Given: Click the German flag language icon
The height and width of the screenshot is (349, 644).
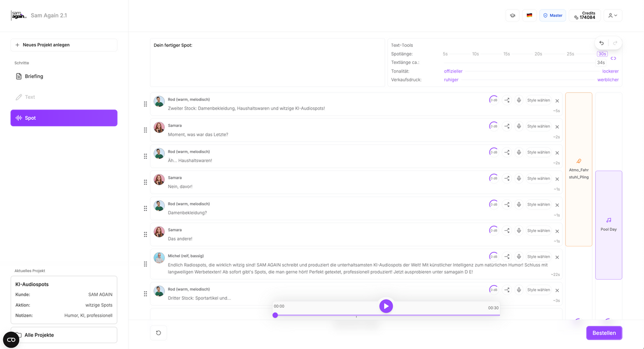Looking at the screenshot, I should point(529,16).
